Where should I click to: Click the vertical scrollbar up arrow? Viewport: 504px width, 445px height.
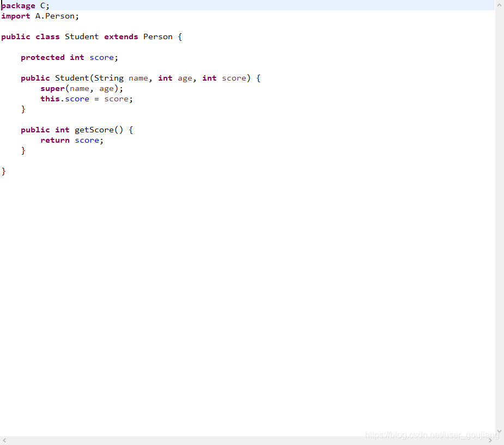499,5
